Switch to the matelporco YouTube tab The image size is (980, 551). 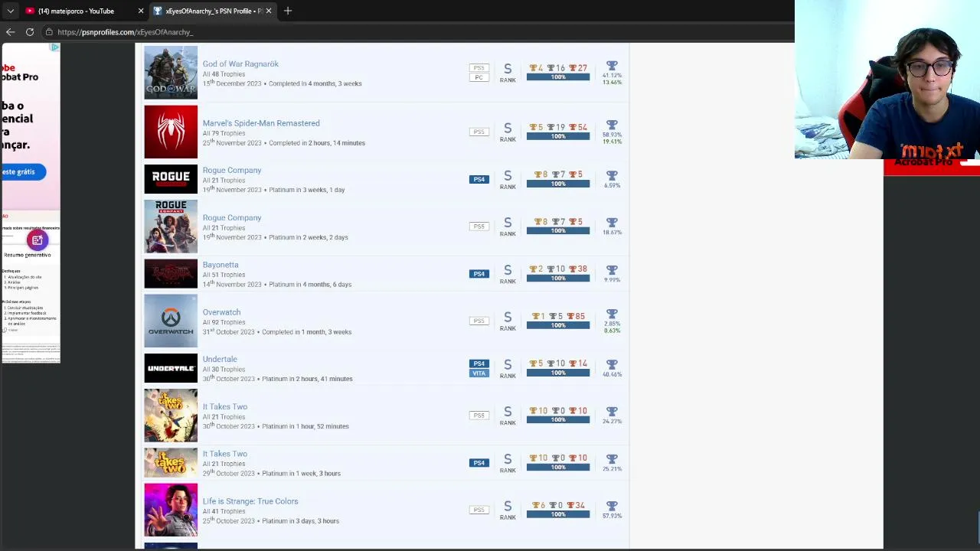tap(76, 11)
